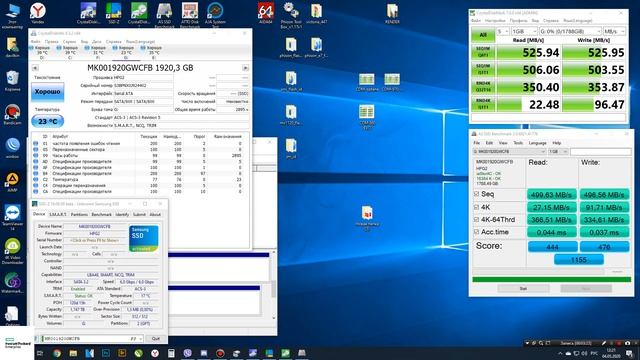Click Chrome icon in the taskbar
Viewport: 640px width, 360px height.
(57, 353)
